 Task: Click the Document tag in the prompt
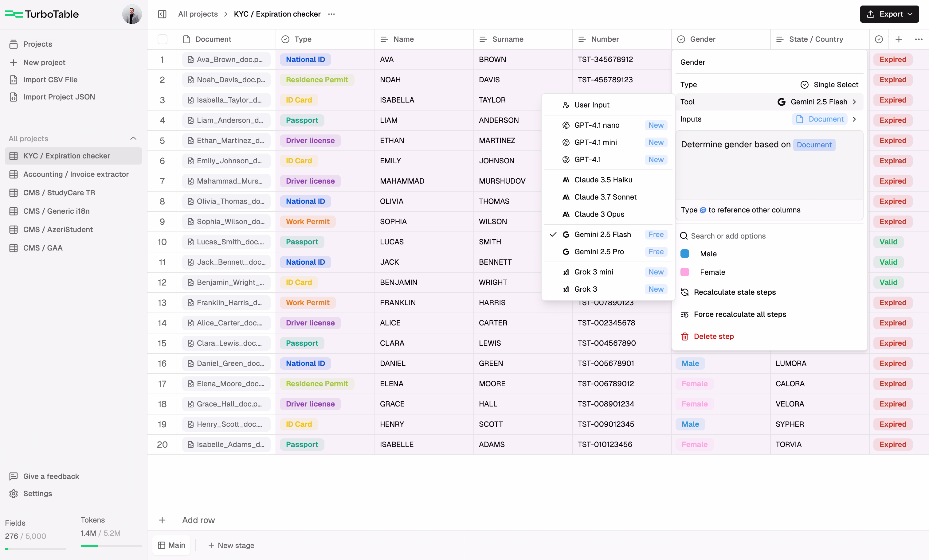(x=814, y=145)
